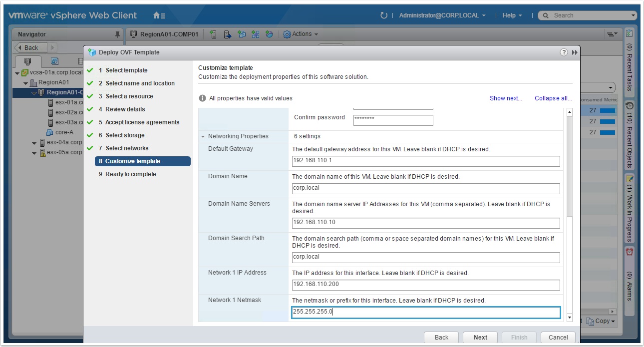Open the Deploy OVF Template help icon
The height and width of the screenshot is (347, 644).
pyautogui.click(x=564, y=52)
